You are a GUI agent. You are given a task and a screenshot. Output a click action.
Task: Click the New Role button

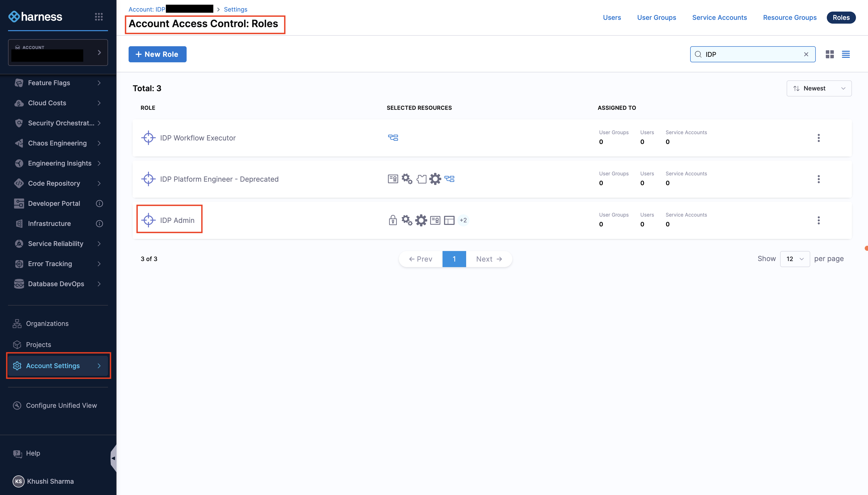pos(157,54)
